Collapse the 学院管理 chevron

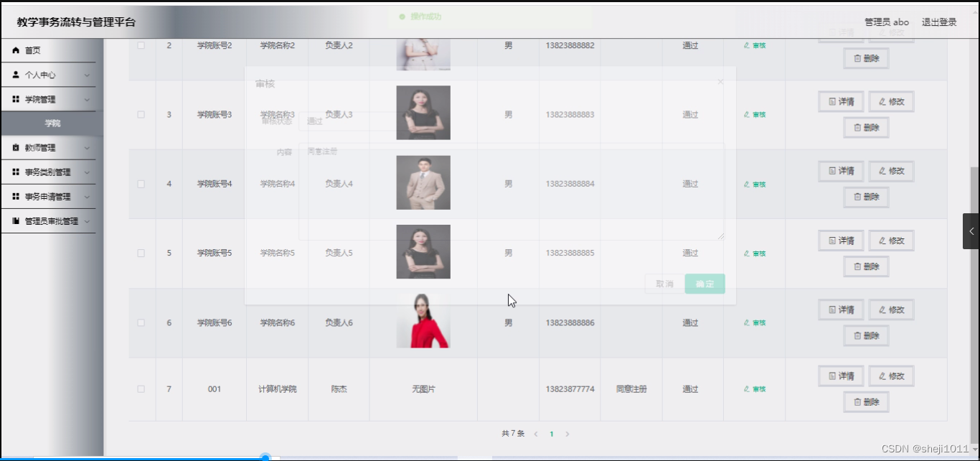point(87,99)
